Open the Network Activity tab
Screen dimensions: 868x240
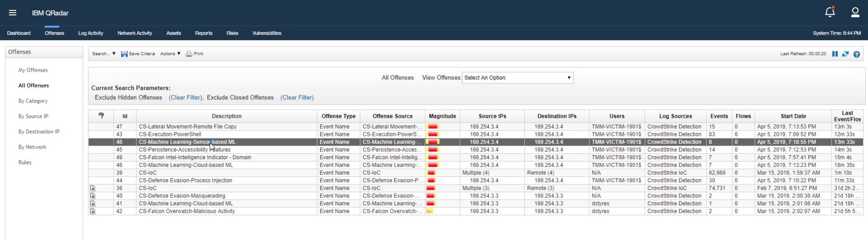135,33
